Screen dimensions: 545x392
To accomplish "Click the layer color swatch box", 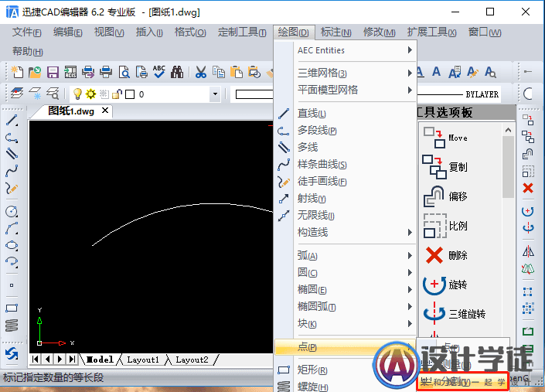I will [130, 94].
